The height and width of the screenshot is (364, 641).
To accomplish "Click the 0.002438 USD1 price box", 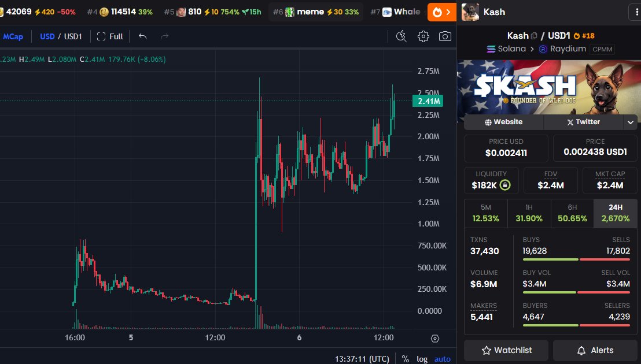I will 595,148.
